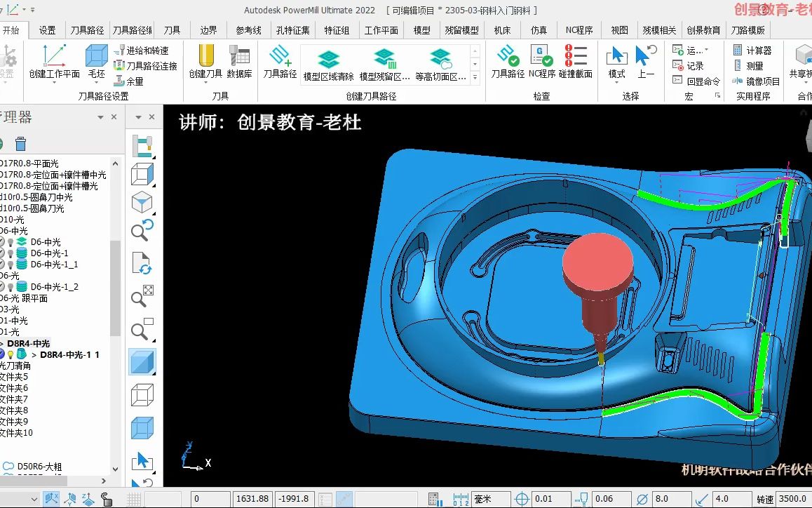Click the refresh document view icon
812x508 pixels.
click(142, 263)
